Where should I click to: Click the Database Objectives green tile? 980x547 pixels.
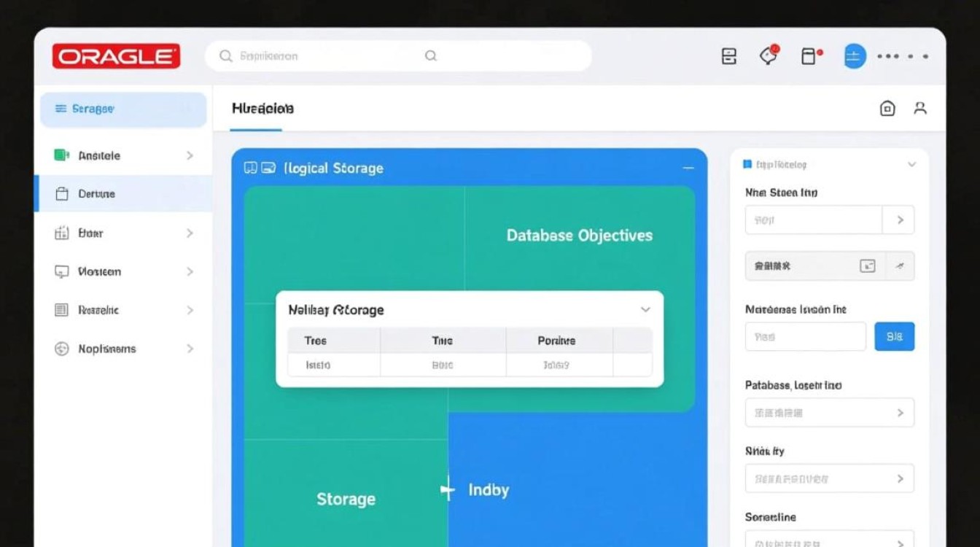(579, 236)
